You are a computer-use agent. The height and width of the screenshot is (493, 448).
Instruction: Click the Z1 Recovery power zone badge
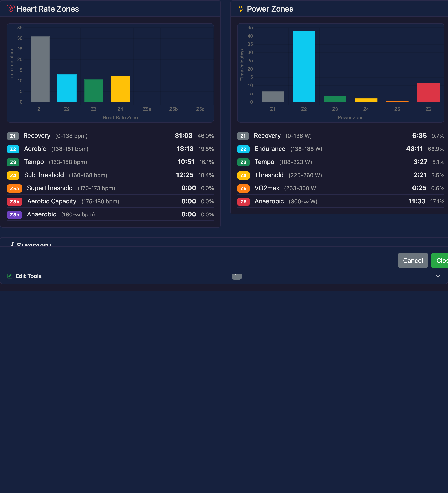[243, 136]
